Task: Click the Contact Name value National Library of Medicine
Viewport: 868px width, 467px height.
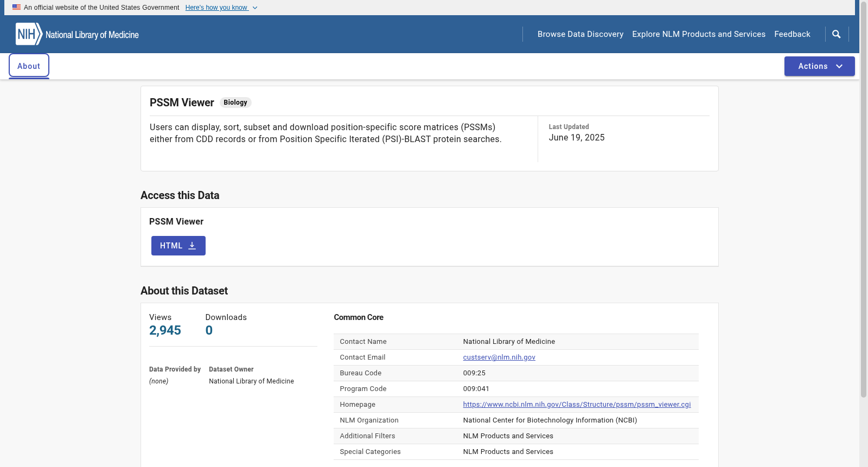Action: pos(509,342)
